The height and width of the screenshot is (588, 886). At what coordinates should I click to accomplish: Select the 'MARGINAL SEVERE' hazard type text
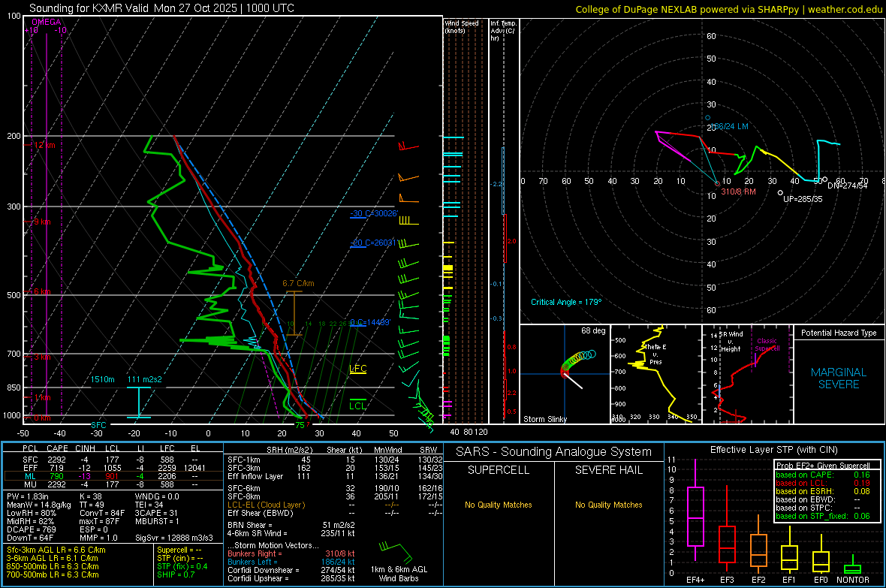[x=839, y=378]
